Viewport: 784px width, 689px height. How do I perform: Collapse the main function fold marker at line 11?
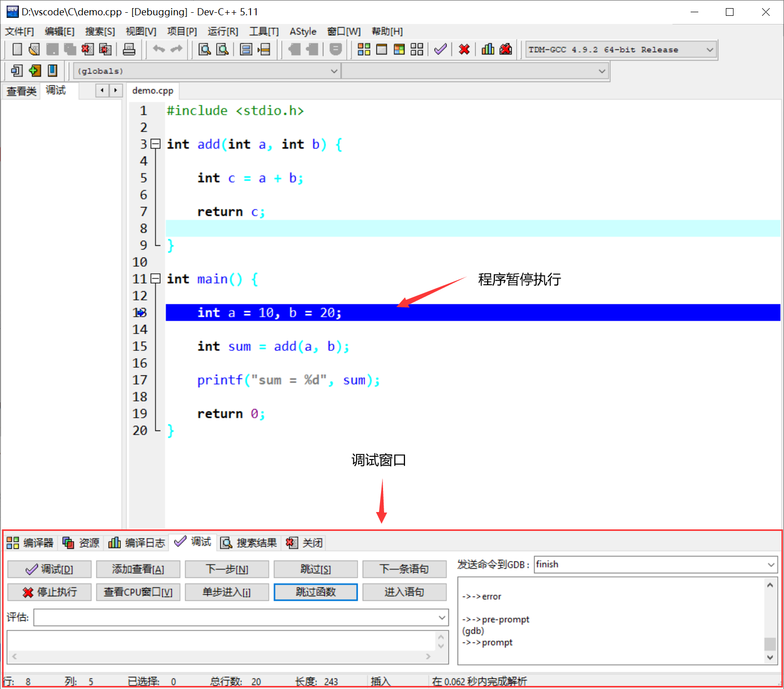pos(156,278)
